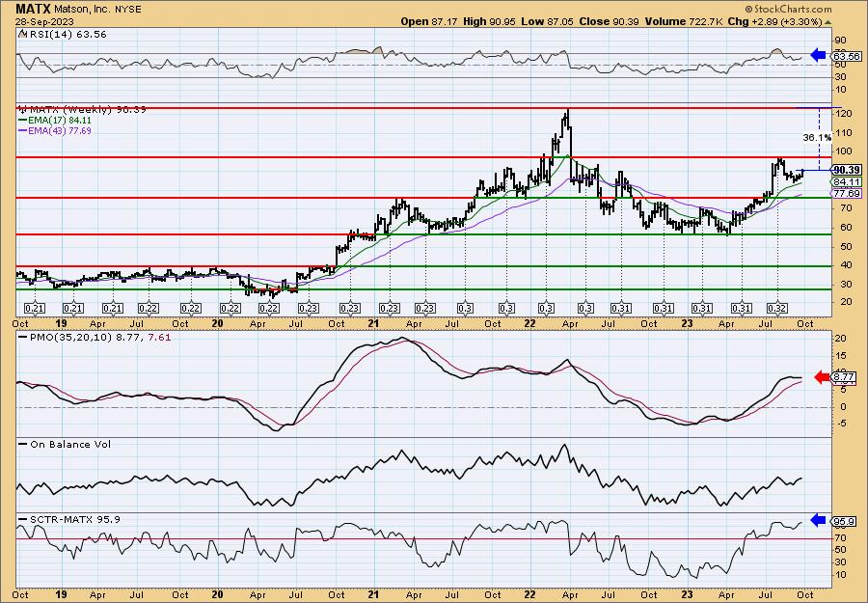Click the MATX (Weekly) 90.39 legend text
The image size is (868, 603).
(x=87, y=110)
